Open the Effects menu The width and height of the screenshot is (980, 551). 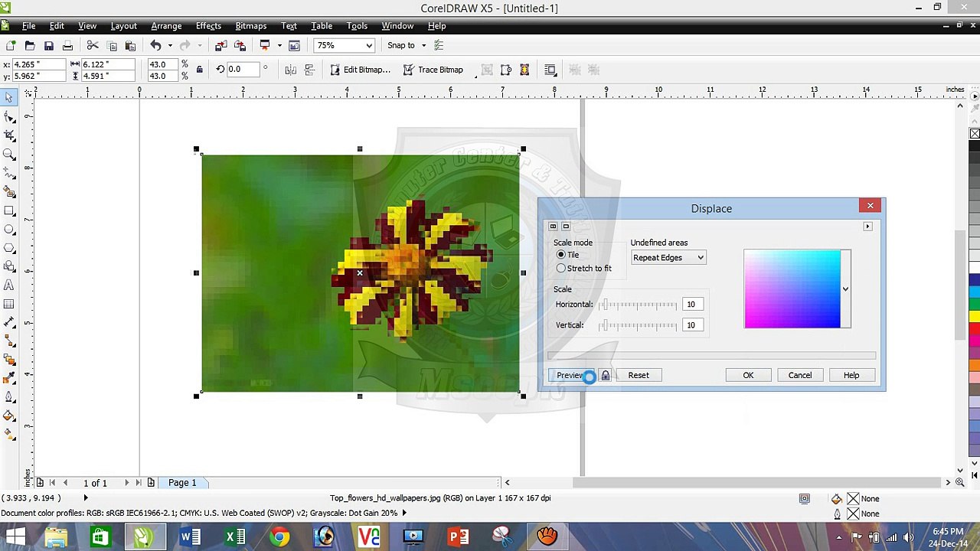[x=208, y=26]
